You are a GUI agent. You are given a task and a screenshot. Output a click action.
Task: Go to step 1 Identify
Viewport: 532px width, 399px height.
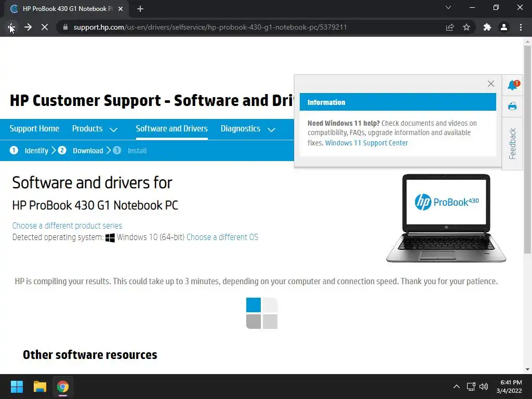29,151
